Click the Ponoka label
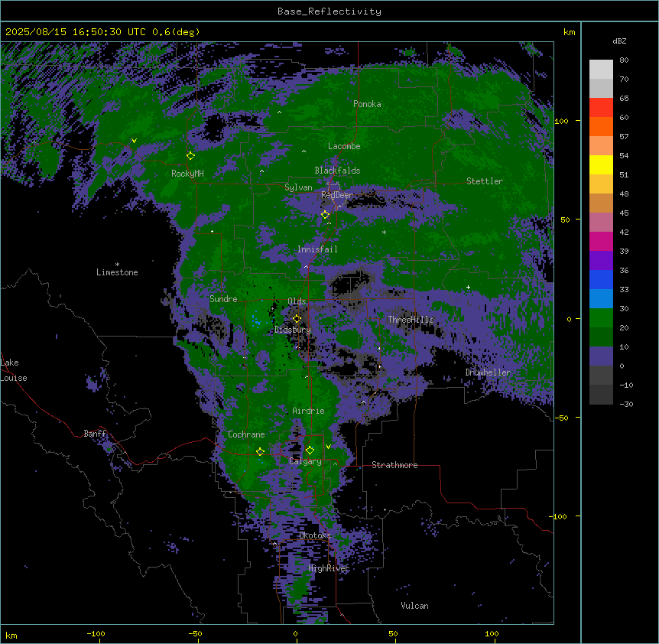659x644 pixels. point(367,104)
